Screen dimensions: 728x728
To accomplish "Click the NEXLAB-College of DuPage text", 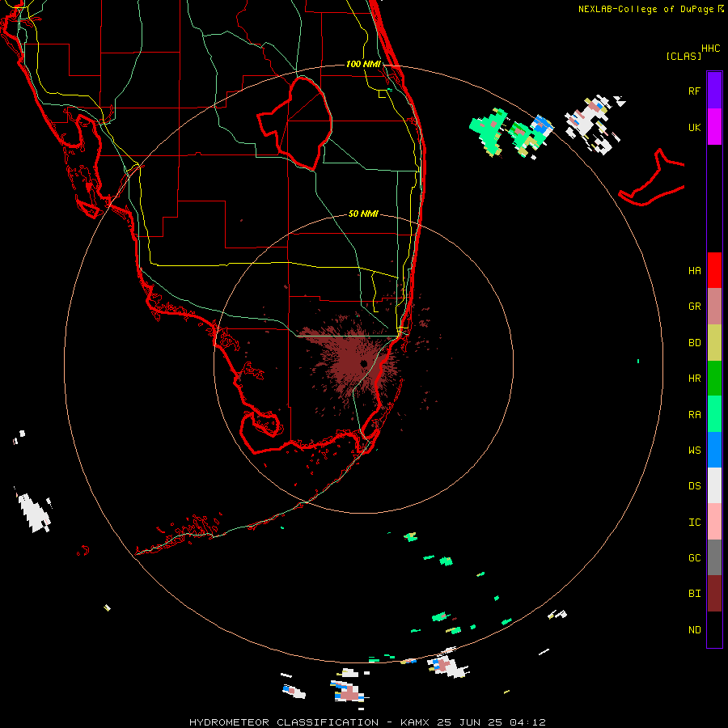I will pos(645,9).
